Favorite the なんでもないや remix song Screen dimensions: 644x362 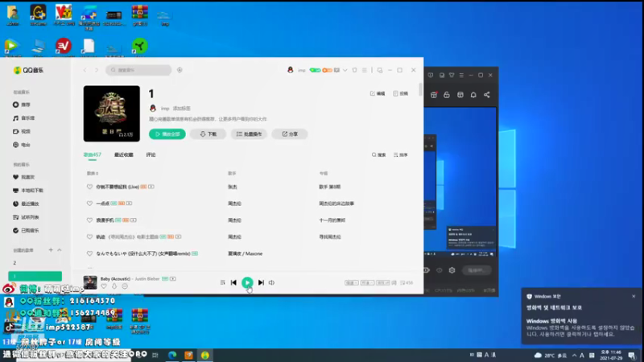[x=89, y=253]
